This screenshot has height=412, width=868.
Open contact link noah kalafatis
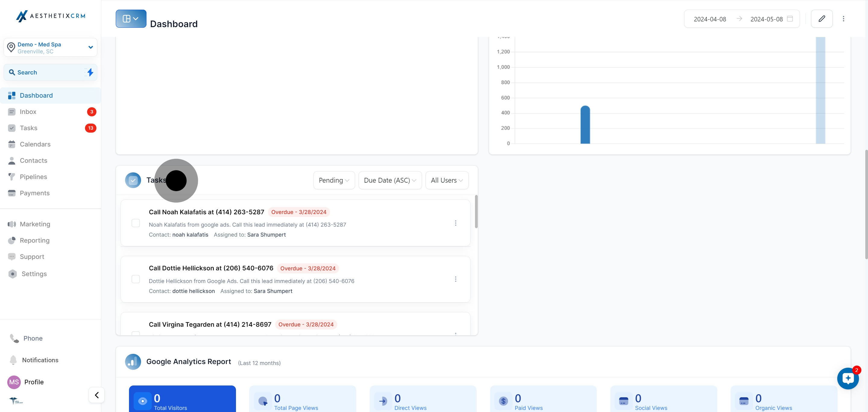[190, 235]
